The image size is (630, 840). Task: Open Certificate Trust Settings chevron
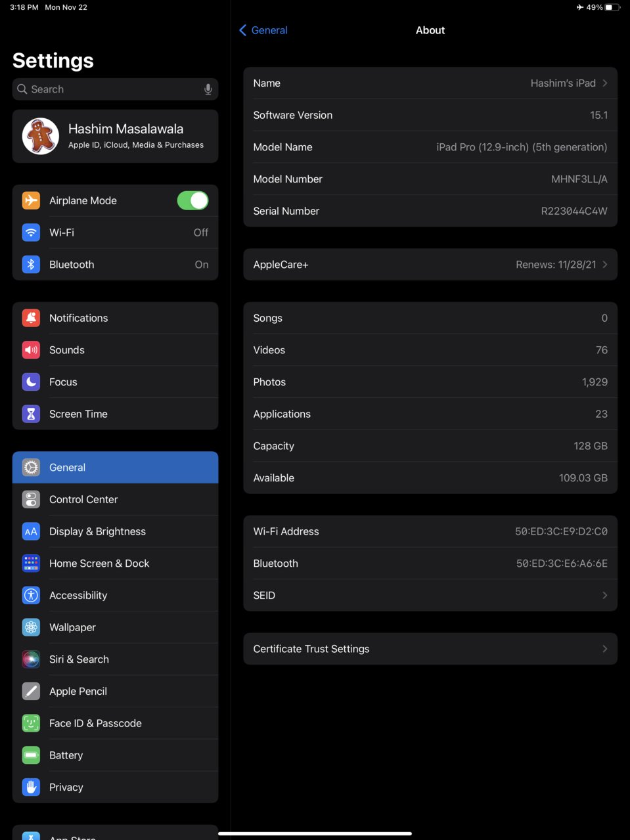click(605, 649)
